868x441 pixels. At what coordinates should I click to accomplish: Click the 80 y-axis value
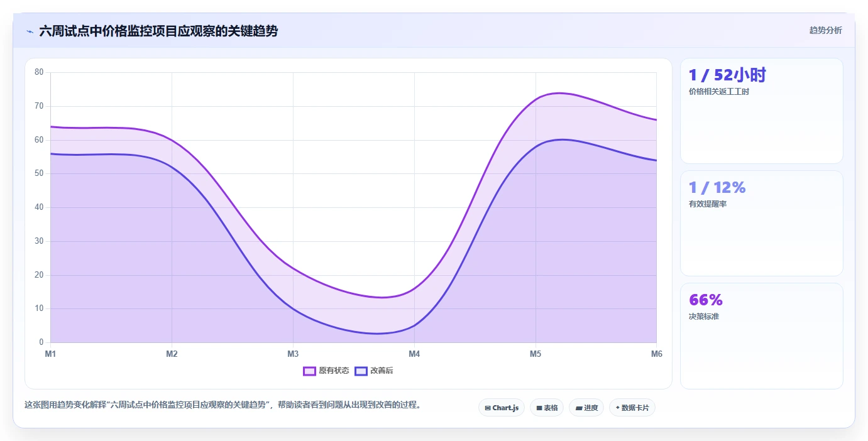(39, 72)
